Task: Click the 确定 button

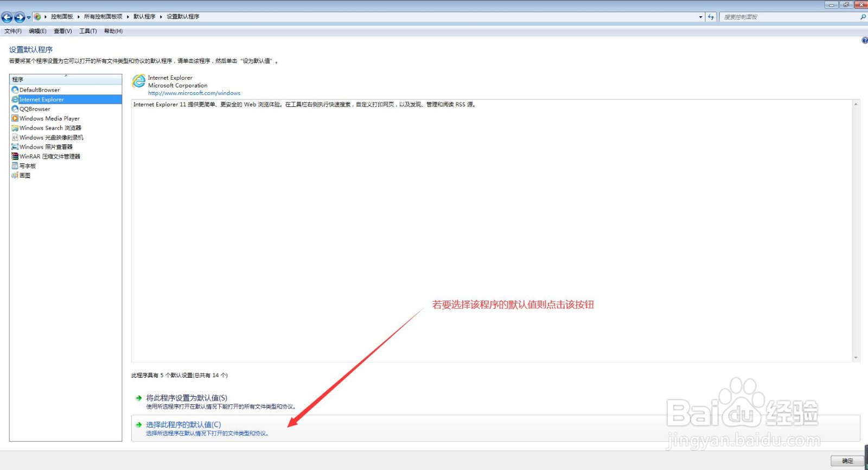Action: pos(847,461)
